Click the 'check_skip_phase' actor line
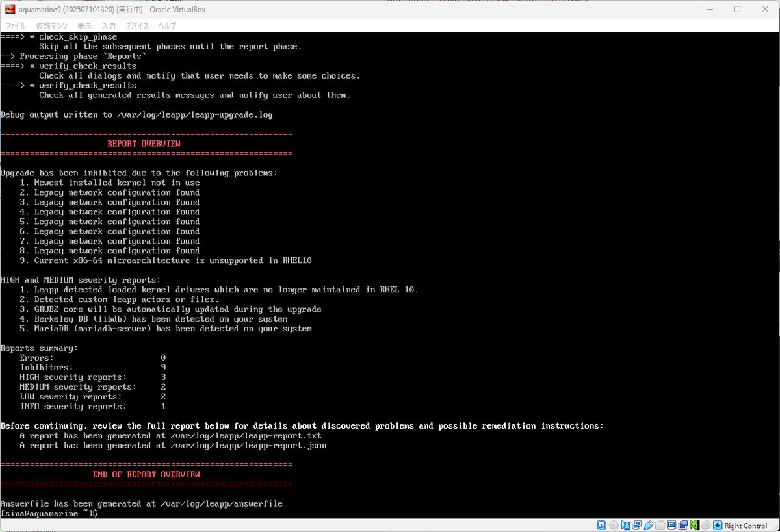 tap(58, 36)
